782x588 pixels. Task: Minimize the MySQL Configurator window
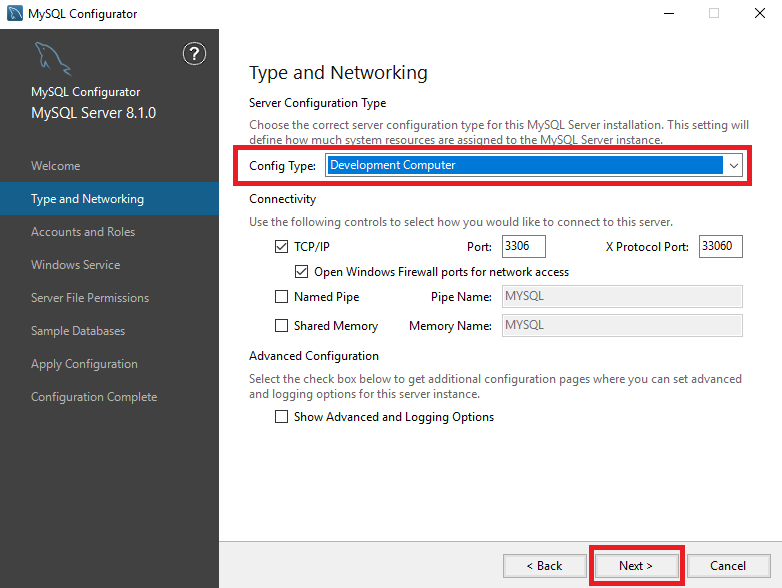pyautogui.click(x=669, y=13)
